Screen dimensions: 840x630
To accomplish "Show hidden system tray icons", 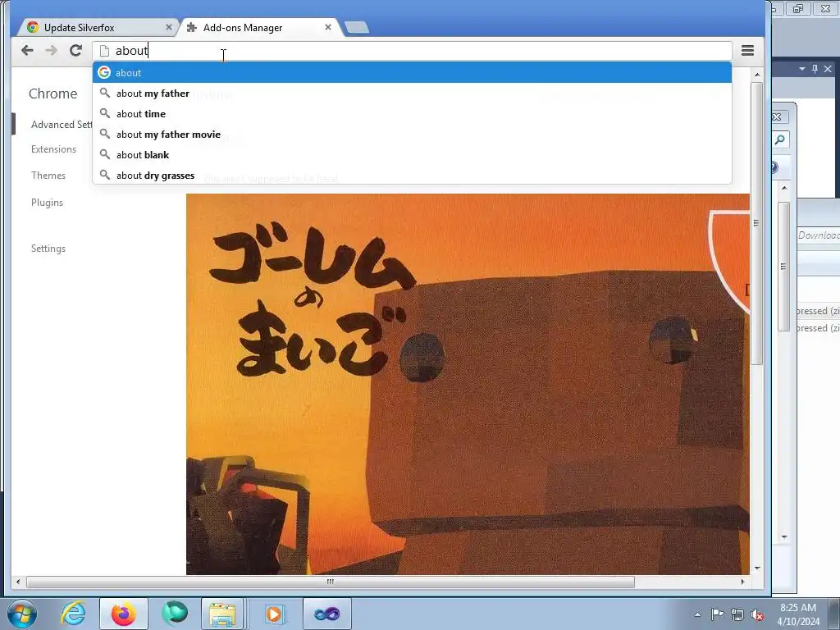I will click(x=697, y=614).
